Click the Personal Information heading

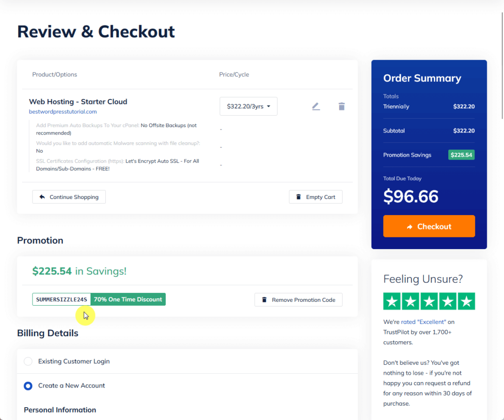point(60,410)
